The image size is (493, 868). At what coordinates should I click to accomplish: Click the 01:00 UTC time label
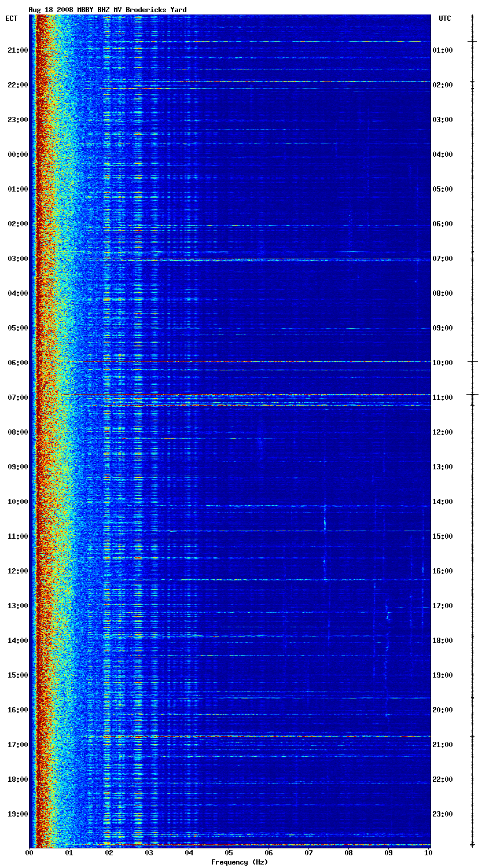point(443,50)
